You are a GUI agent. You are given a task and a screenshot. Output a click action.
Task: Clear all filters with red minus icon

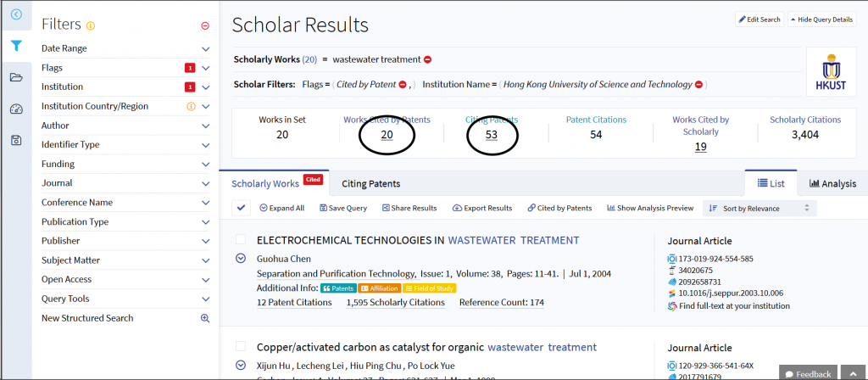coord(205,25)
